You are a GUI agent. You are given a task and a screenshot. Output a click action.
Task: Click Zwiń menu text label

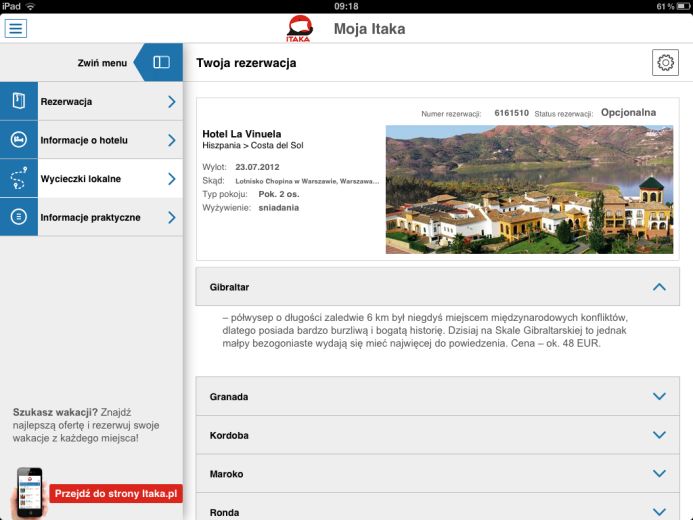pyautogui.click(x=102, y=63)
